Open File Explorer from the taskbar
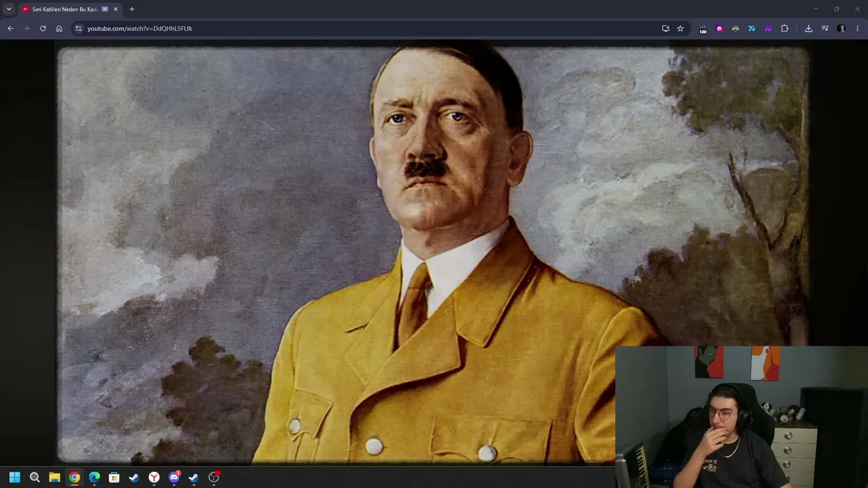This screenshot has height=488, width=868. tap(54, 477)
